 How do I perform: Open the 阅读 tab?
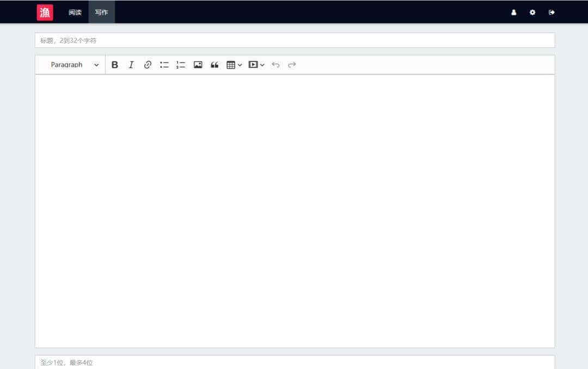[75, 13]
